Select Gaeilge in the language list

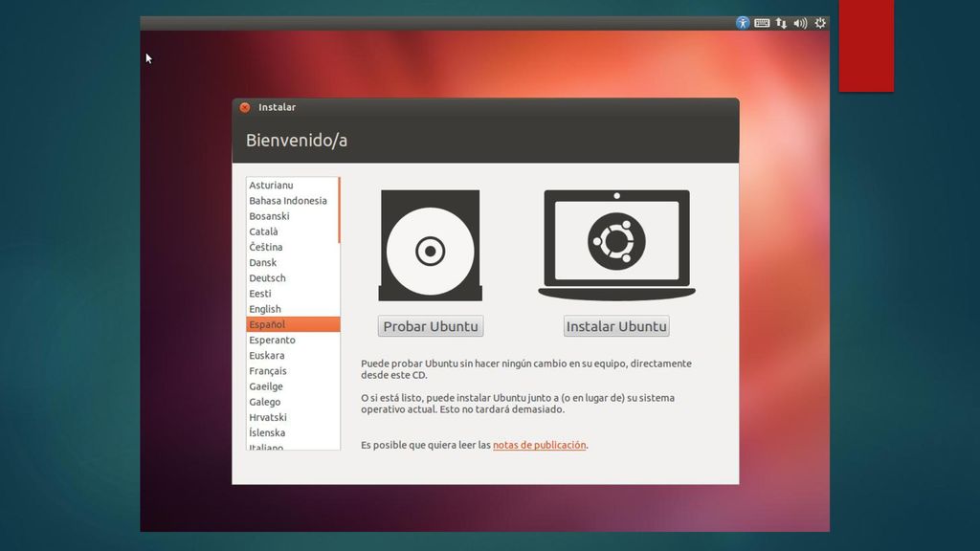[293, 386]
